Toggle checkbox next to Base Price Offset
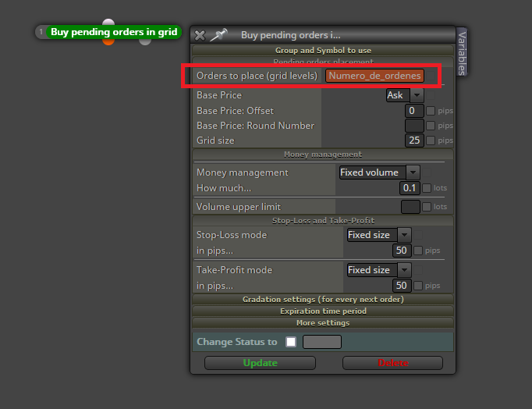The image size is (532, 409). point(431,111)
